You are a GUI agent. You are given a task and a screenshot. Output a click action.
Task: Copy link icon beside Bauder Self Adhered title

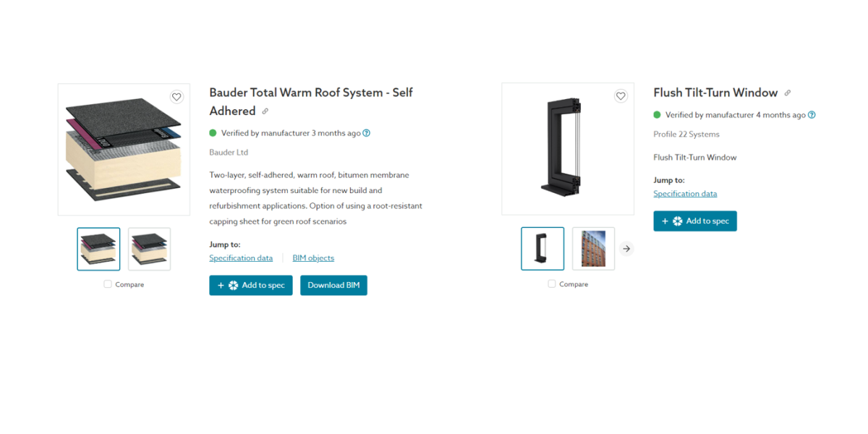coord(265,111)
